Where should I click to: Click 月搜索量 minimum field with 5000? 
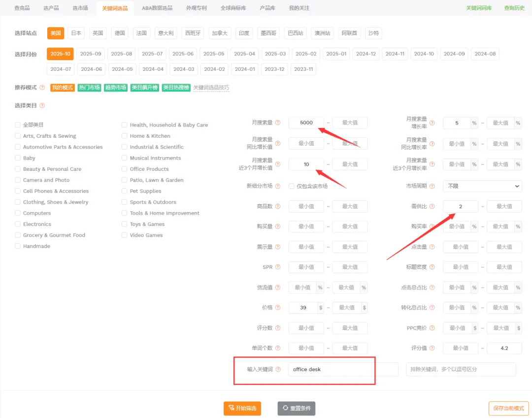(x=306, y=123)
